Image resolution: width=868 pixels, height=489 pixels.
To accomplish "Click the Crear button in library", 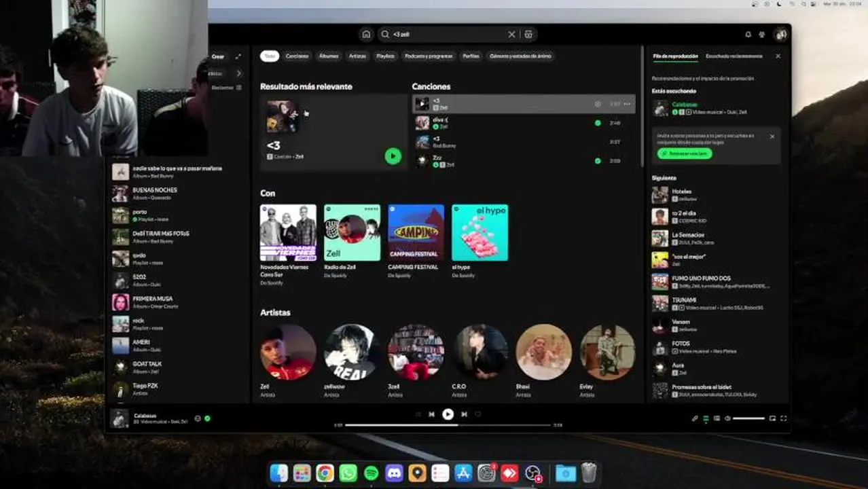I will click(x=218, y=57).
